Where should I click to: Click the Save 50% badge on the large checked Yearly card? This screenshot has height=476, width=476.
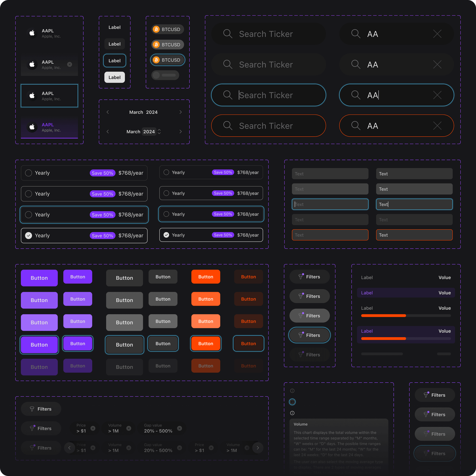[102, 236]
